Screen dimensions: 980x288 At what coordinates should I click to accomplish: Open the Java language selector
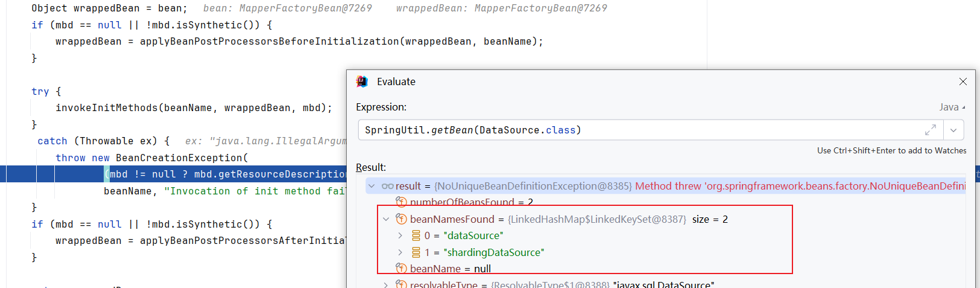pyautogui.click(x=952, y=107)
